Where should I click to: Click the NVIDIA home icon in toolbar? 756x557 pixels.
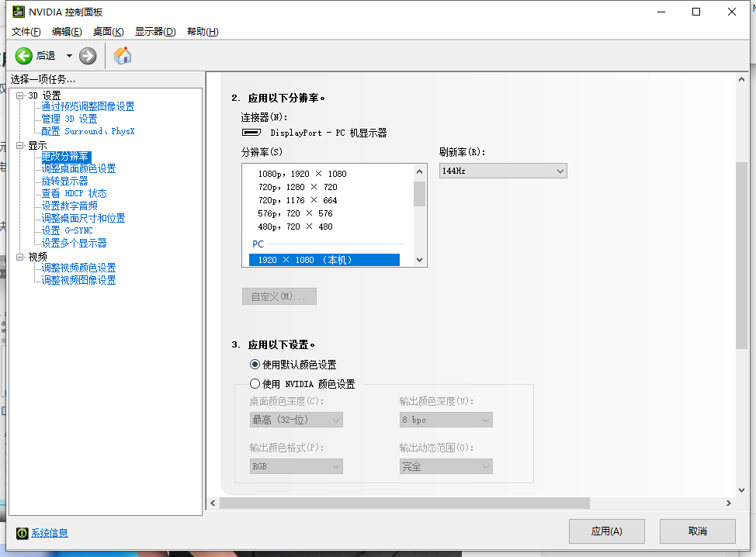click(x=121, y=55)
